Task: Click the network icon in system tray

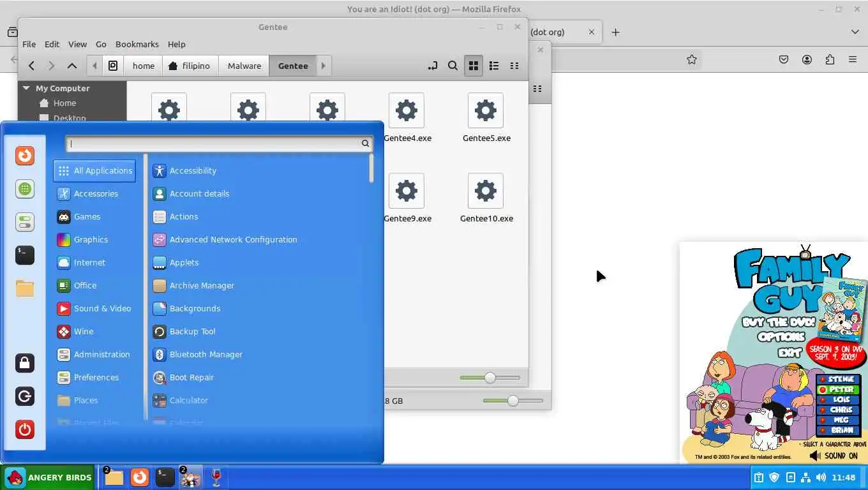Action: [x=805, y=477]
